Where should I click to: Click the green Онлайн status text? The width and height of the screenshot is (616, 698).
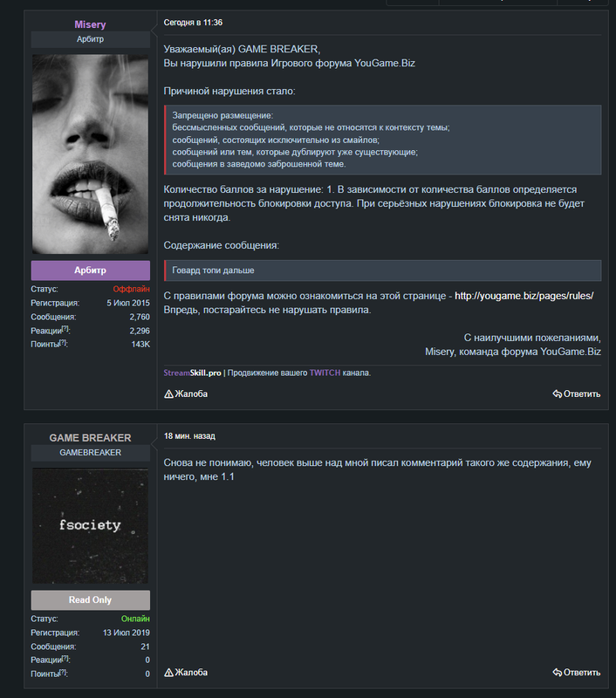pyautogui.click(x=135, y=619)
